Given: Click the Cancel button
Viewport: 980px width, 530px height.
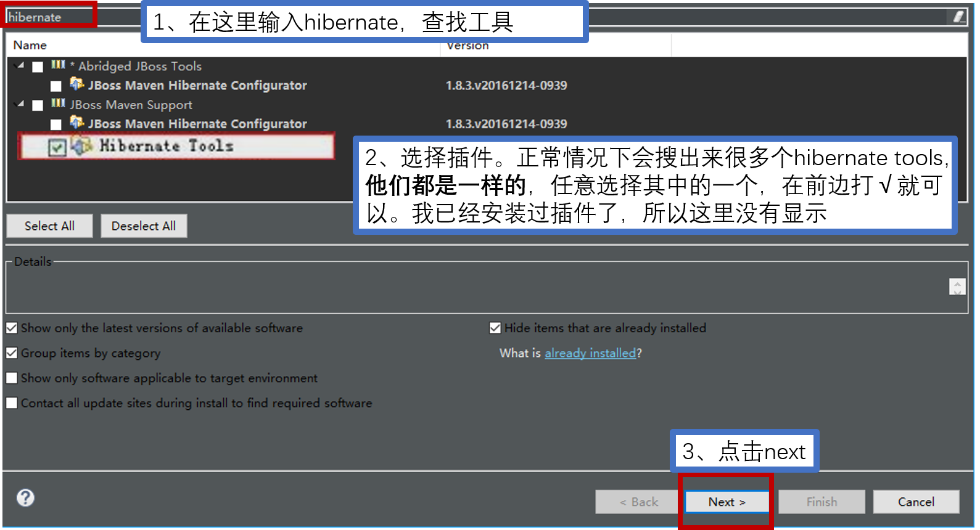Looking at the screenshot, I should 916,502.
